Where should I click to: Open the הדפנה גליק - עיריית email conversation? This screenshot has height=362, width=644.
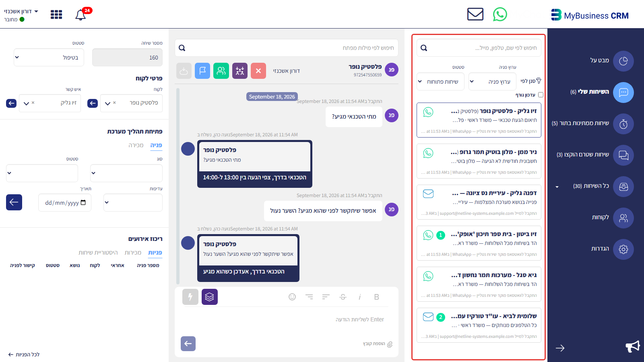click(x=479, y=202)
